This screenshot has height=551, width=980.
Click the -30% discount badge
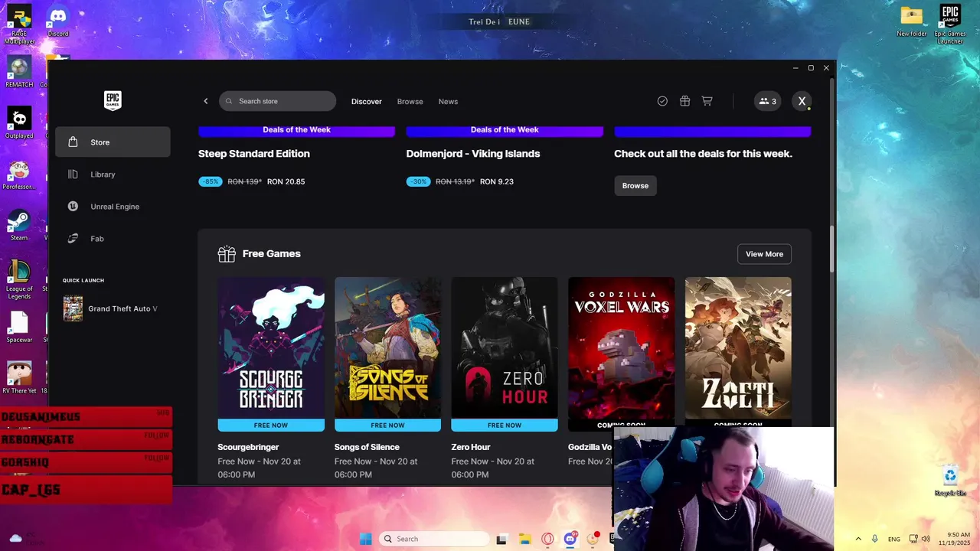pos(418,182)
